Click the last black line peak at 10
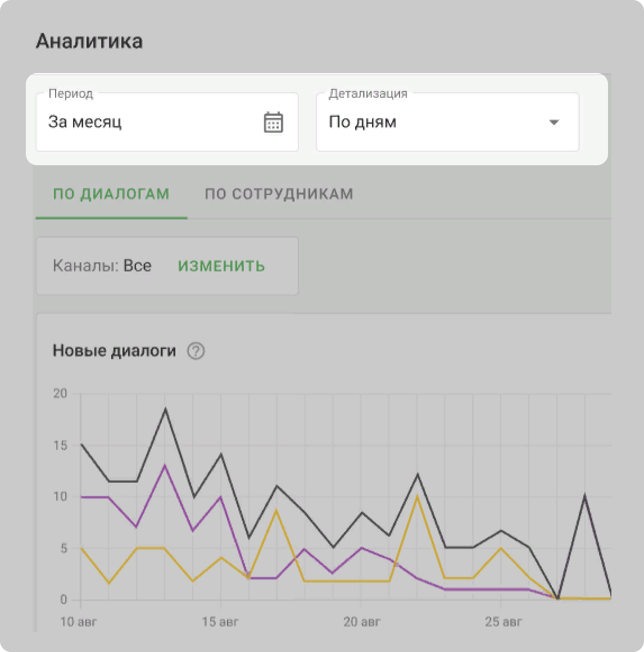Image resolution: width=644 pixels, height=652 pixels. point(585,496)
